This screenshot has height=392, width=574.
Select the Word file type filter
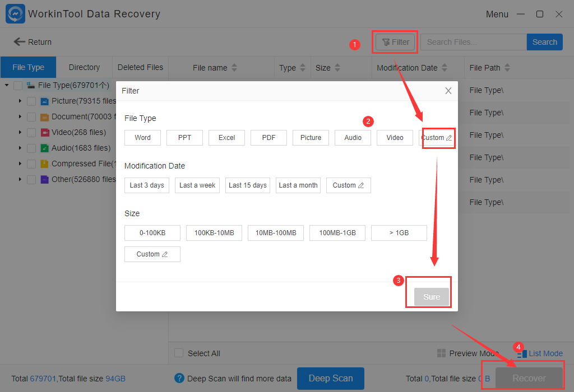142,138
